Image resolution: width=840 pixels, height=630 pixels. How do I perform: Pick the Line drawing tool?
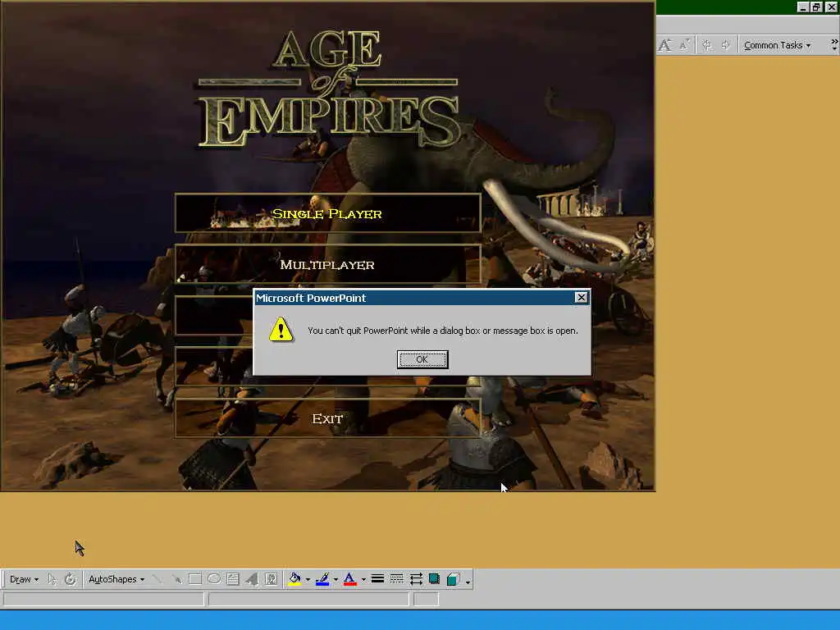point(157,579)
